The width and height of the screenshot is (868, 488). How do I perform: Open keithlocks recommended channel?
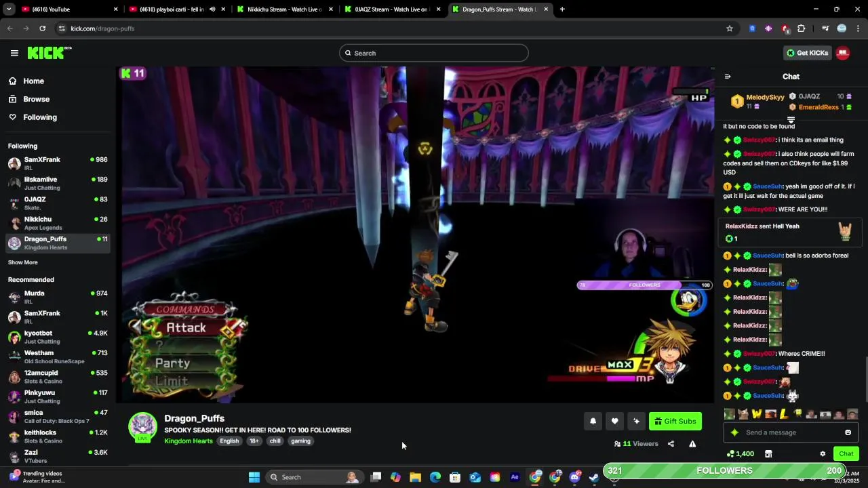(x=58, y=436)
